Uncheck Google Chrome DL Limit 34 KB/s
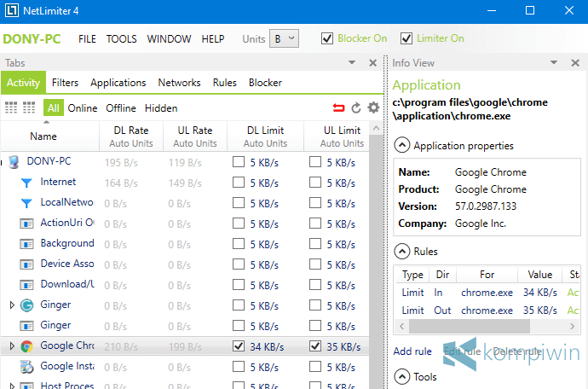The width and height of the screenshot is (588, 389). (x=239, y=345)
